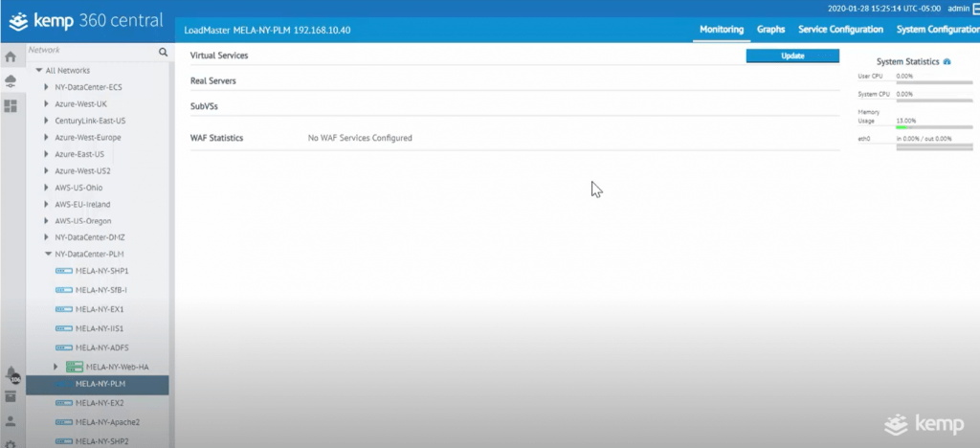Click the magnifier search icon in Network panel
980x448 pixels.
click(163, 53)
